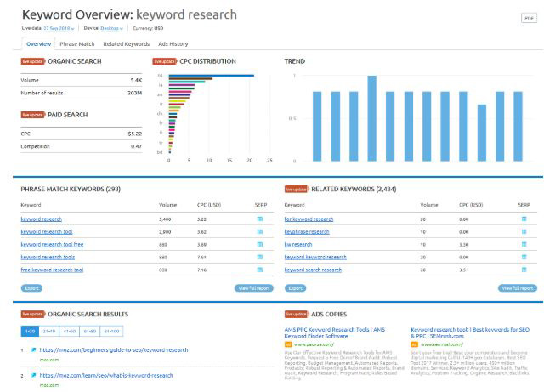Image resolution: width=555 pixels, height=392 pixels.
Task: Click the Number of results 203M value
Action: pyautogui.click(x=135, y=93)
